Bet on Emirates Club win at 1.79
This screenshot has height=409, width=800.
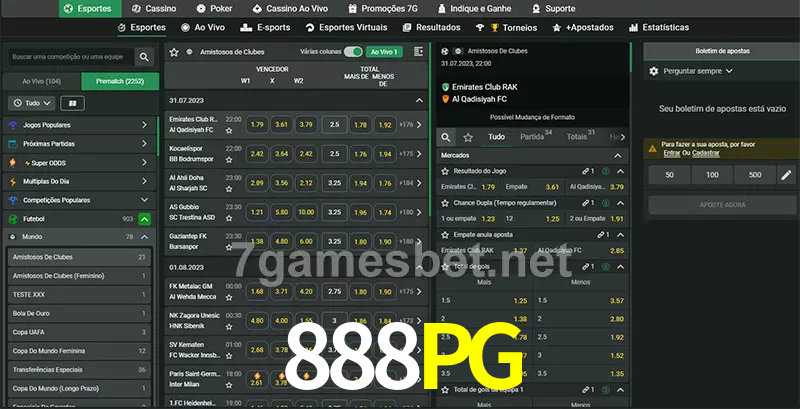tap(258, 125)
